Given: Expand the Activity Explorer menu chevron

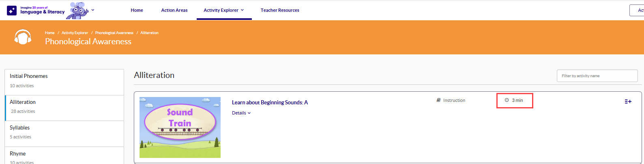Looking at the screenshot, I should click(243, 10).
